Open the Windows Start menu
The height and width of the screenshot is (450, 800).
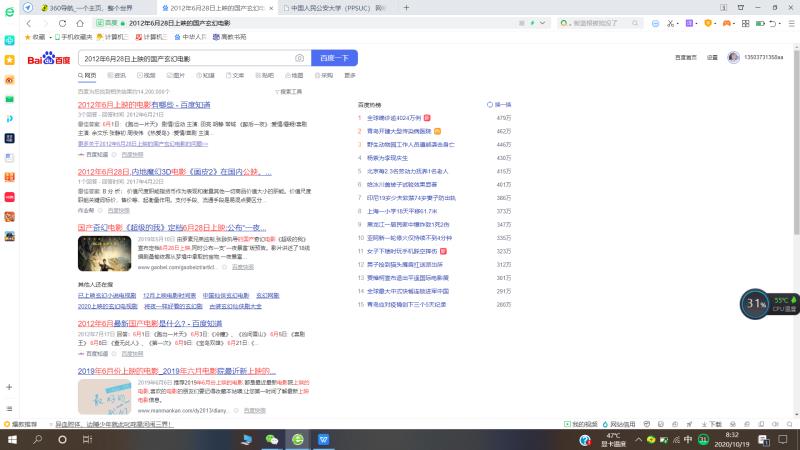(12, 439)
